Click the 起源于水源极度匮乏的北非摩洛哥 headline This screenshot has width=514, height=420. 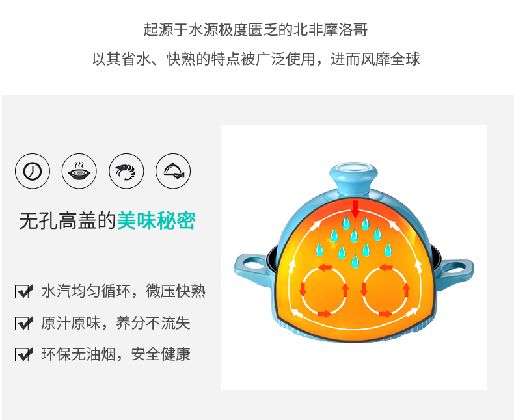tap(256, 30)
